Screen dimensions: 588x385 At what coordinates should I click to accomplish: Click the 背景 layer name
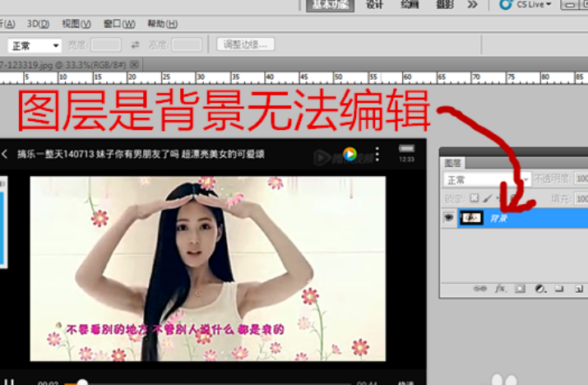498,218
